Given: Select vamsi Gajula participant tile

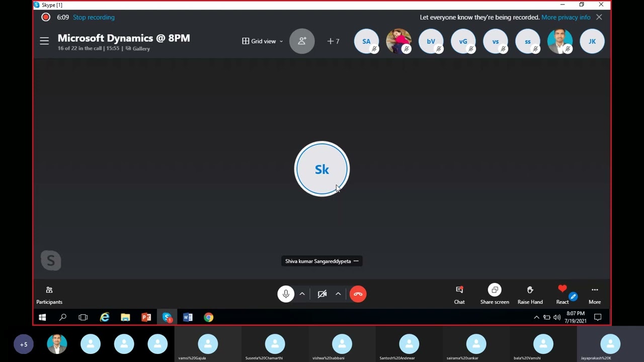Looking at the screenshot, I should (208, 344).
